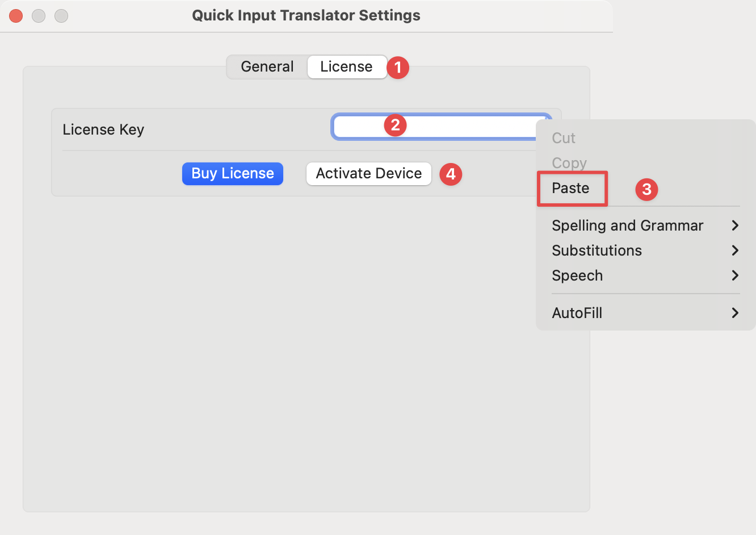Close the settings window with red button

click(16, 16)
